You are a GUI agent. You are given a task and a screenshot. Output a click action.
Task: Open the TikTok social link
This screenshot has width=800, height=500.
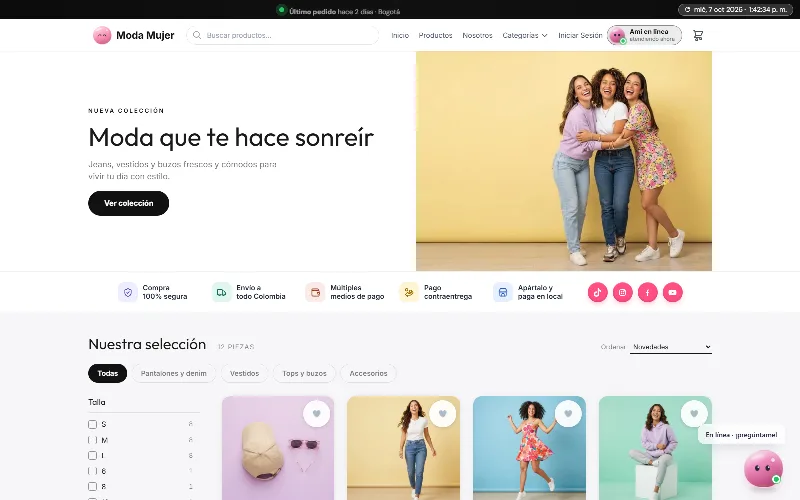pos(597,292)
